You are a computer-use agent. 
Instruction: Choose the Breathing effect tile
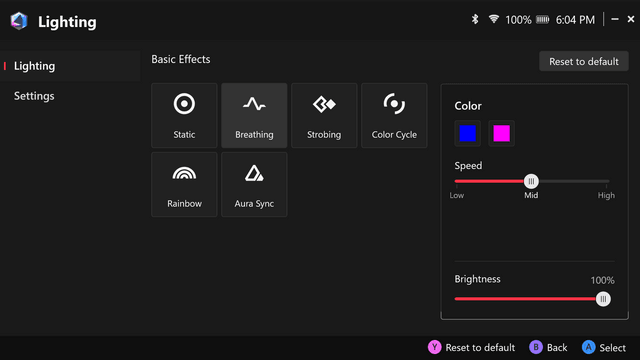pos(254,116)
